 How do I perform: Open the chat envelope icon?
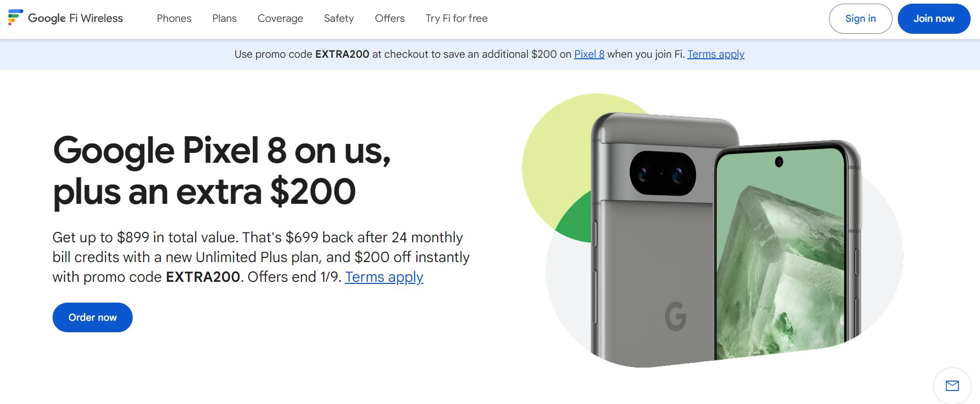[953, 386]
